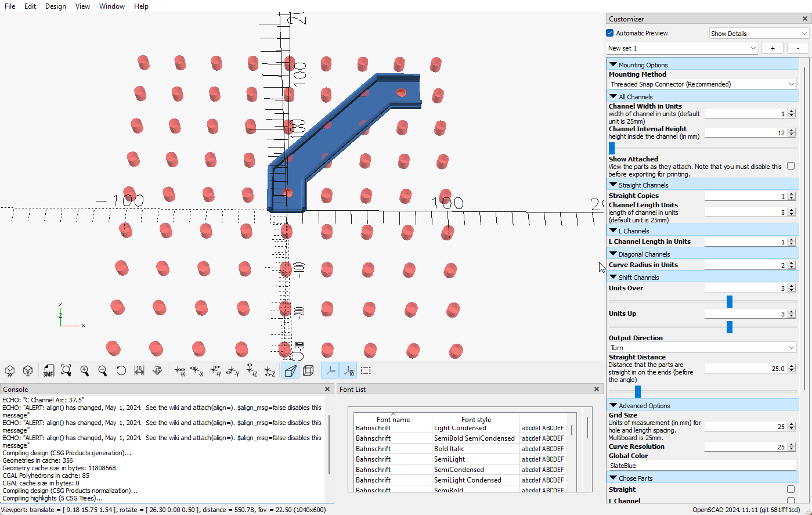
Task: Close the Customizer panel
Action: [x=804, y=19]
